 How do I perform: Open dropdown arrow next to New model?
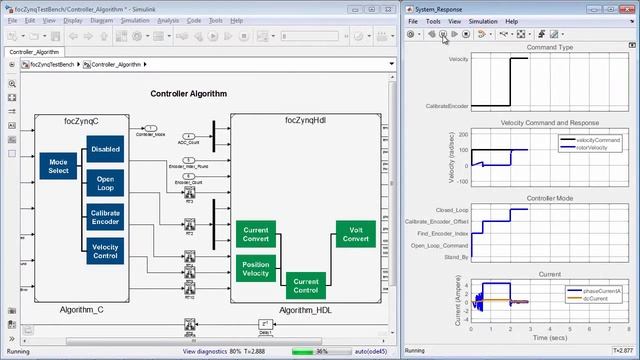click(x=23, y=36)
